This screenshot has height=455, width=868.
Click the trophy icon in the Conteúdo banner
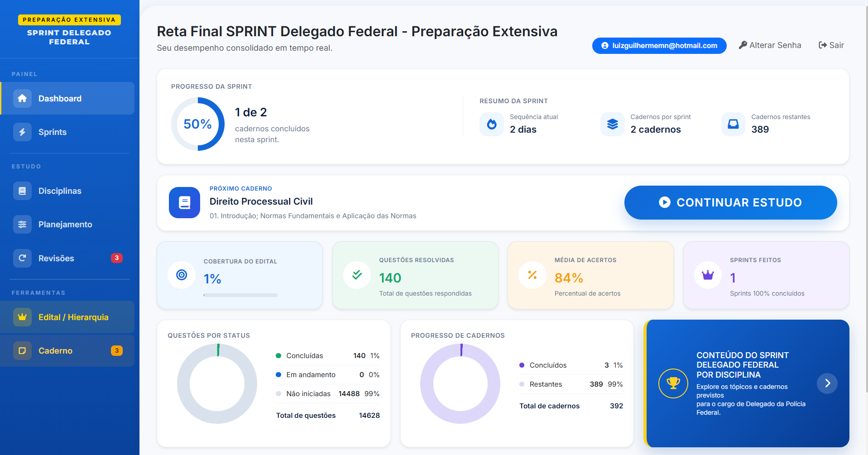[x=673, y=383]
